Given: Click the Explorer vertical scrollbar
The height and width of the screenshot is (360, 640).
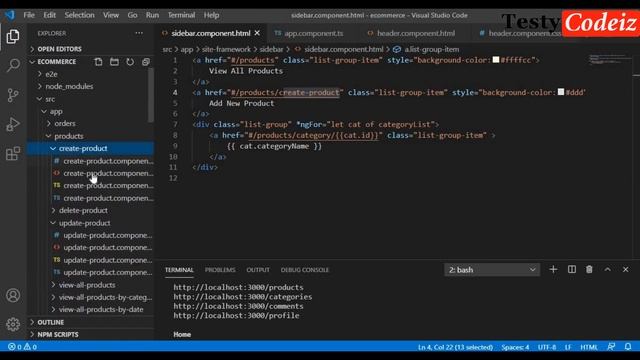Looking at the screenshot, I should tap(151, 95).
